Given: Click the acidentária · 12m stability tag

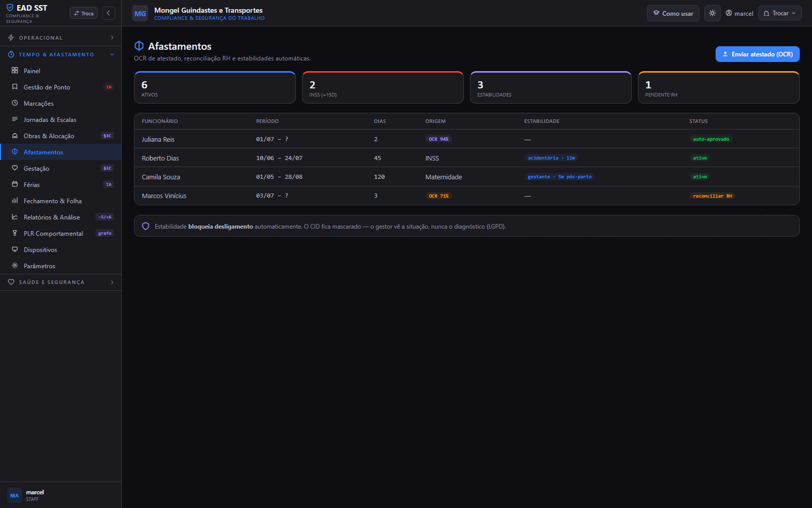Looking at the screenshot, I should [551, 158].
